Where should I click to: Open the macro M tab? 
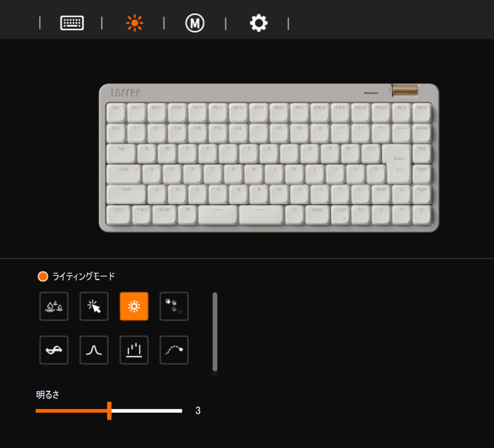point(195,23)
